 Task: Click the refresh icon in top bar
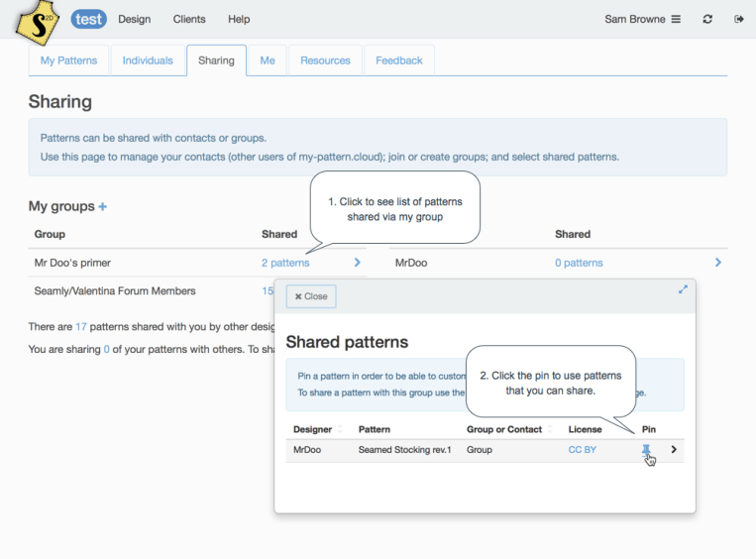pyautogui.click(x=707, y=19)
